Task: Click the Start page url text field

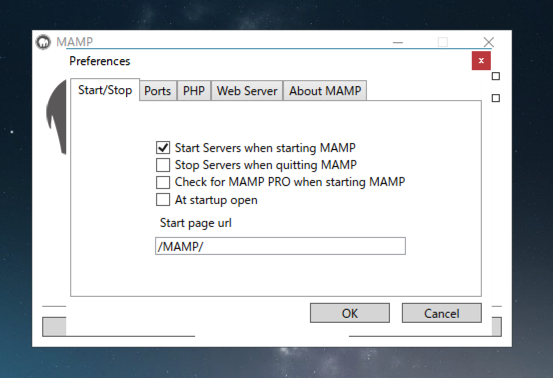Action: 280,246
